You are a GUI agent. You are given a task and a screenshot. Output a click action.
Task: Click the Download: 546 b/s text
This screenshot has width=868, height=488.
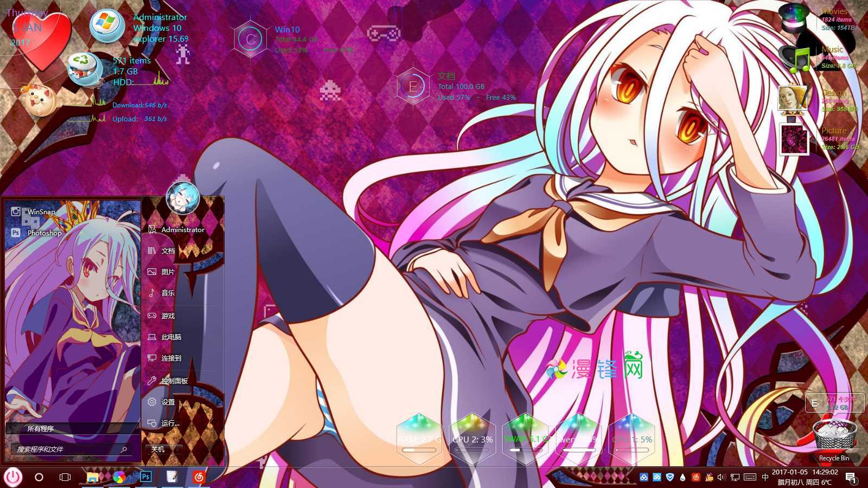pyautogui.click(x=139, y=105)
